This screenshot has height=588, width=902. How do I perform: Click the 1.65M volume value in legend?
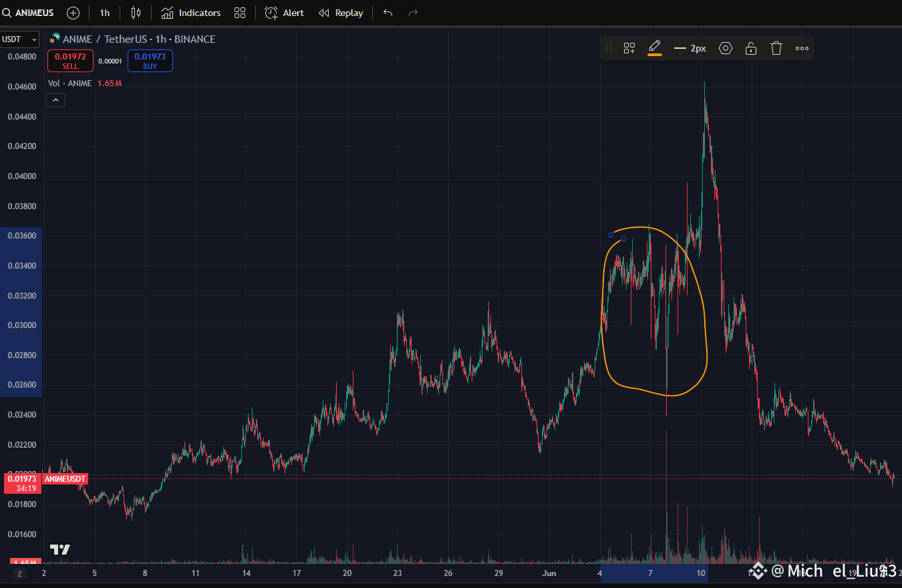[x=110, y=83]
